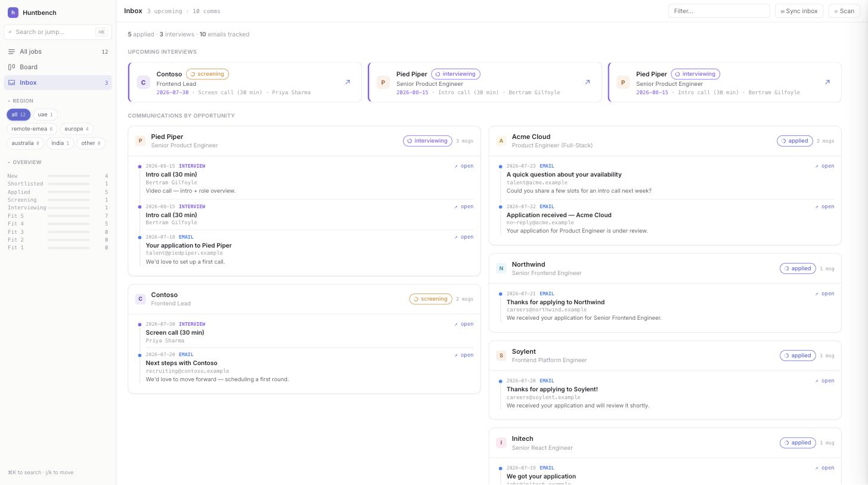This screenshot has width=868, height=485.
Task: Click the applied badge on Northwind
Action: (798, 268)
